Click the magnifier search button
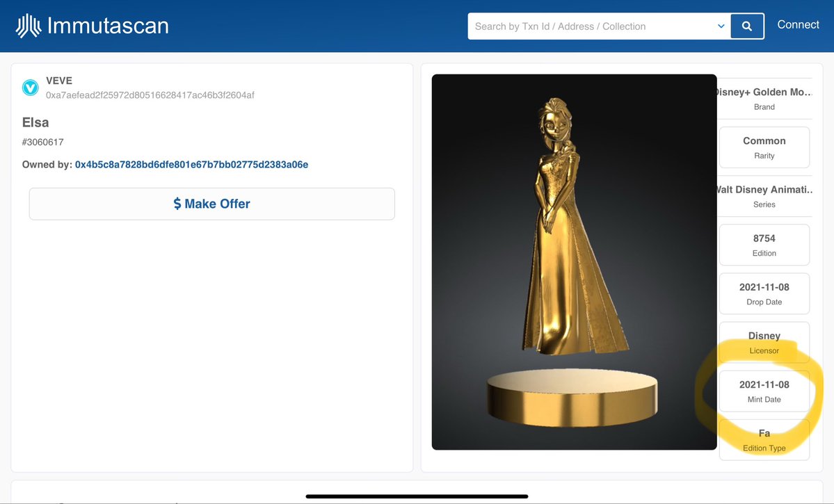 click(x=747, y=26)
